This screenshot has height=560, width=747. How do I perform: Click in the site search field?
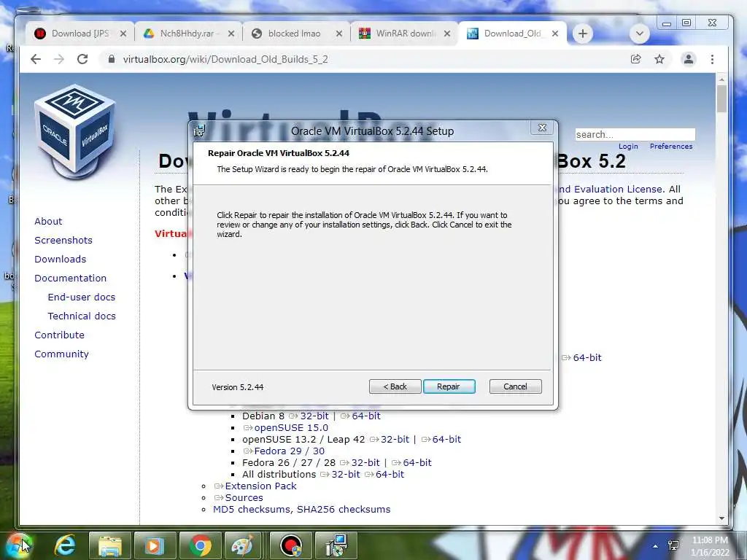coord(635,134)
